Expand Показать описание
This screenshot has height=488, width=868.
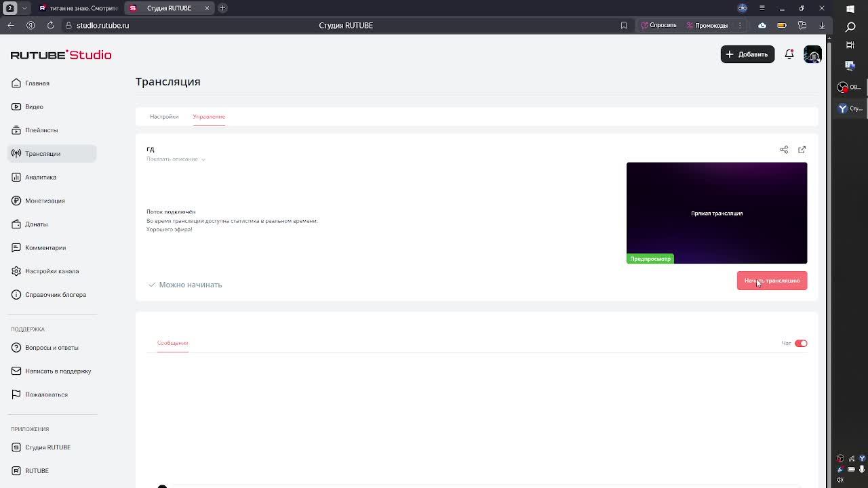click(x=176, y=159)
